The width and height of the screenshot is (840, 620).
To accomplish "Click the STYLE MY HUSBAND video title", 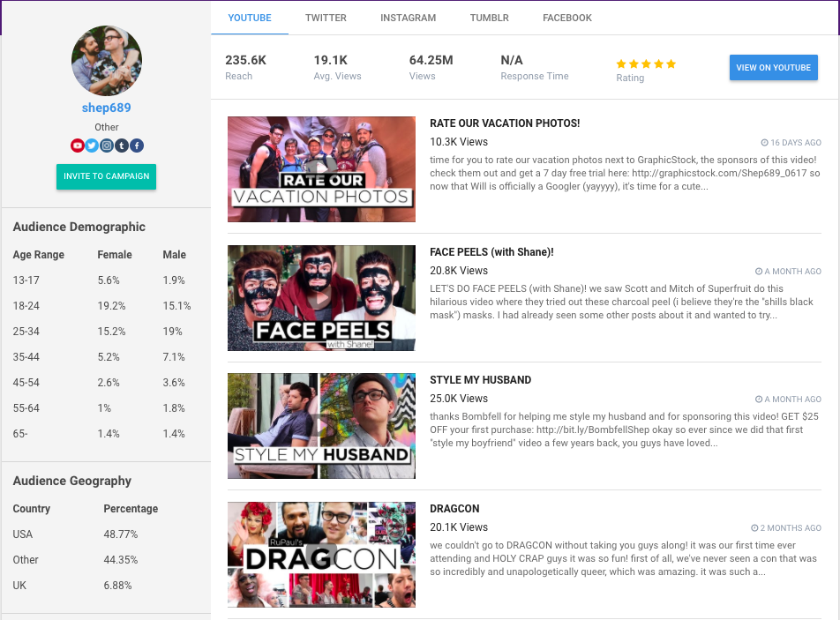I will click(481, 379).
